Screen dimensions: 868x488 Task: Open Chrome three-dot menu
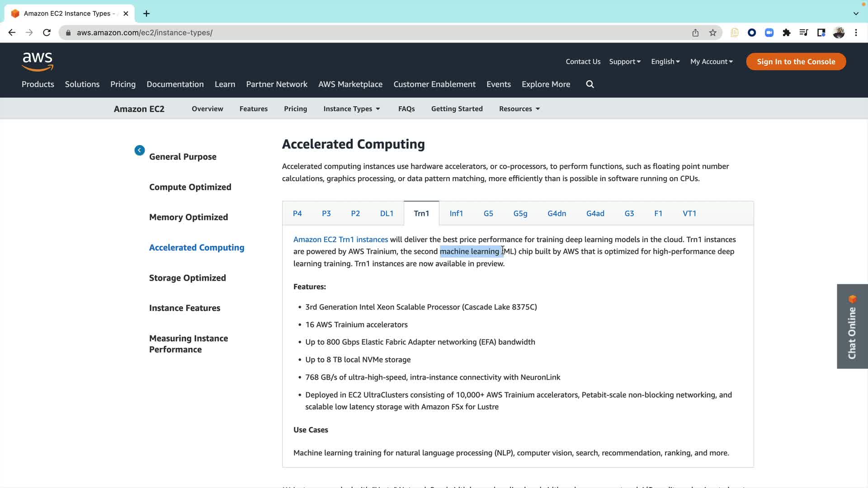coord(856,33)
